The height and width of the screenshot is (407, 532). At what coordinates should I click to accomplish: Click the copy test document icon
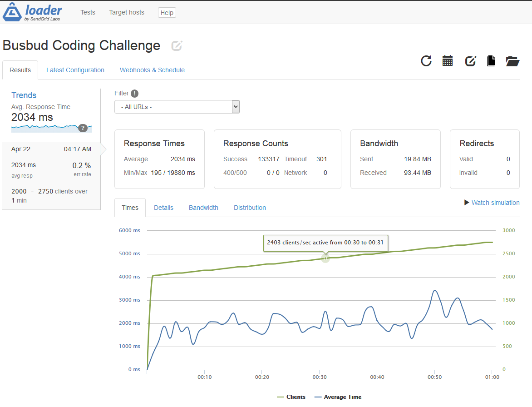pyautogui.click(x=491, y=61)
